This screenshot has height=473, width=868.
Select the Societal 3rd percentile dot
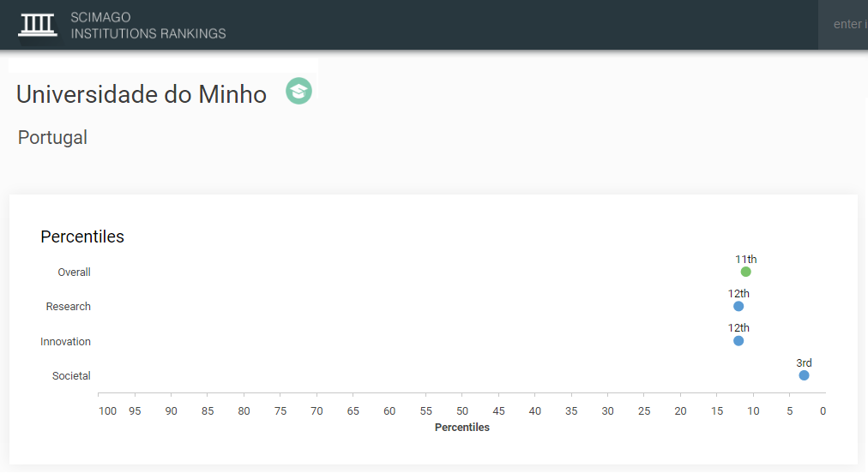[804, 375]
